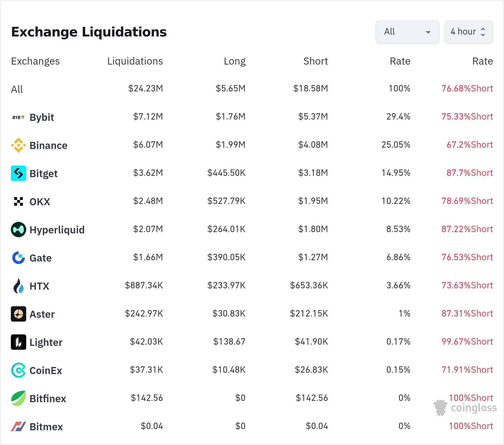The width and height of the screenshot is (504, 445).
Task: Open the 4 hour timeframe selector
Action: [x=468, y=32]
